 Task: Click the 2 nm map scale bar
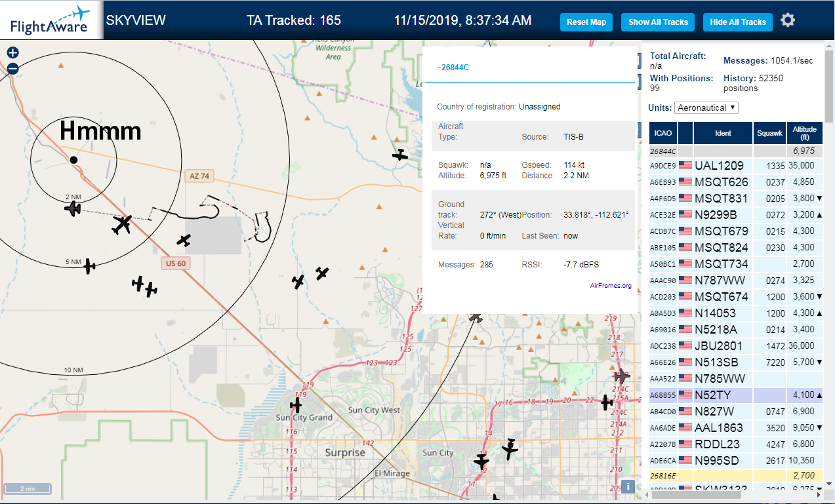click(28, 489)
